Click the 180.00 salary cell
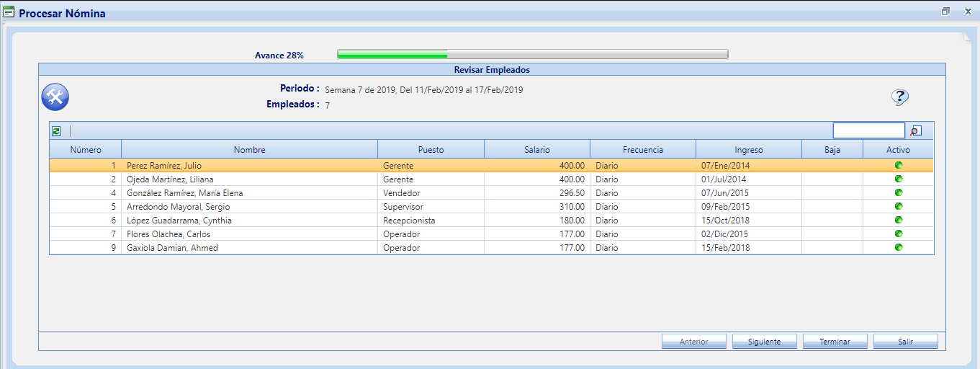The image size is (980, 369). [537, 221]
